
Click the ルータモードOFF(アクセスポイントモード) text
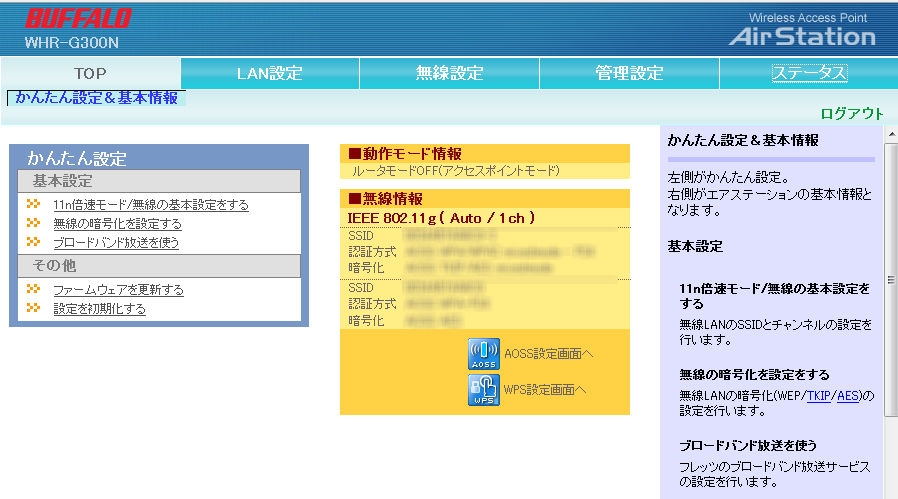[456, 171]
